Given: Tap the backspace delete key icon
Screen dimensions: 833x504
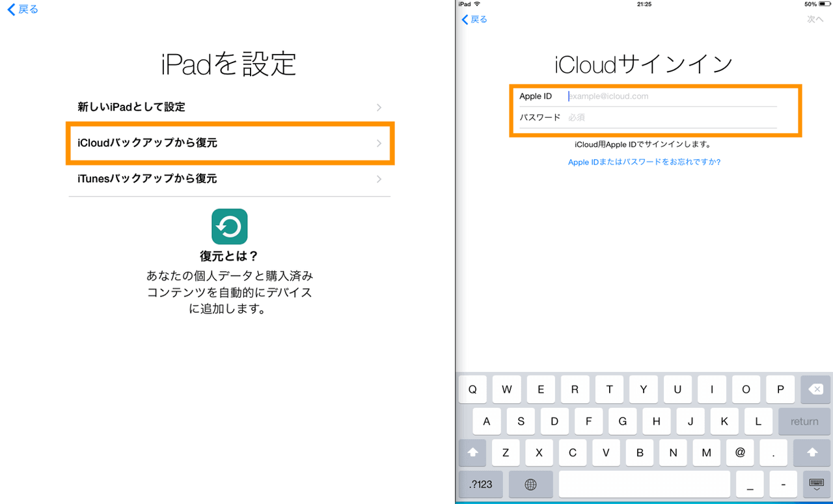Looking at the screenshot, I should click(815, 390).
